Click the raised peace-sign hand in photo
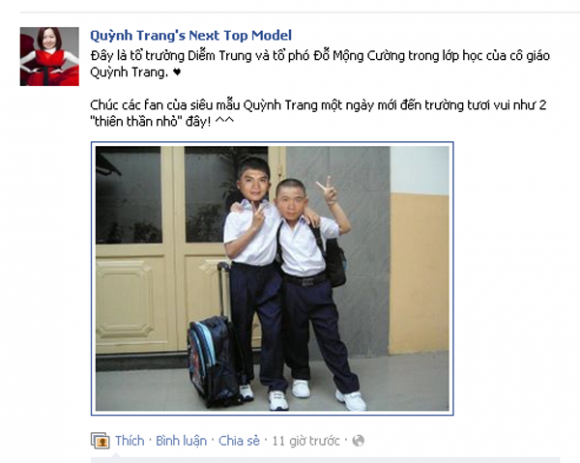This screenshot has width=580, height=463. coord(327,189)
